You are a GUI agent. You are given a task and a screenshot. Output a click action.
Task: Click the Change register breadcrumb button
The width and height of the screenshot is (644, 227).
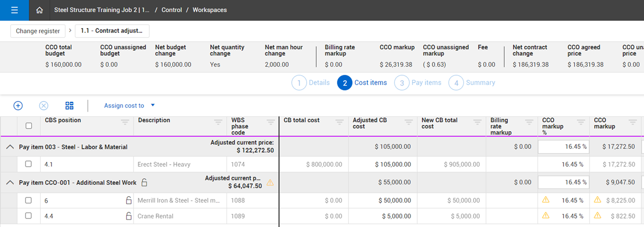click(38, 31)
